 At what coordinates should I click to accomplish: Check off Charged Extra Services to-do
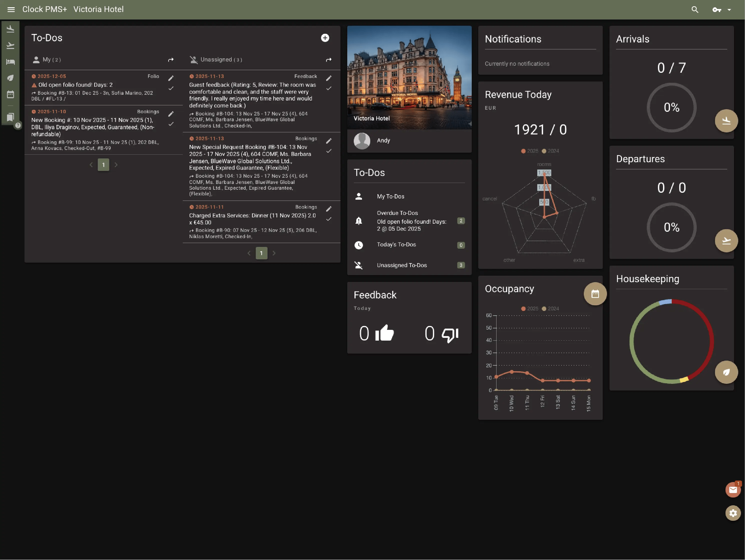328,219
